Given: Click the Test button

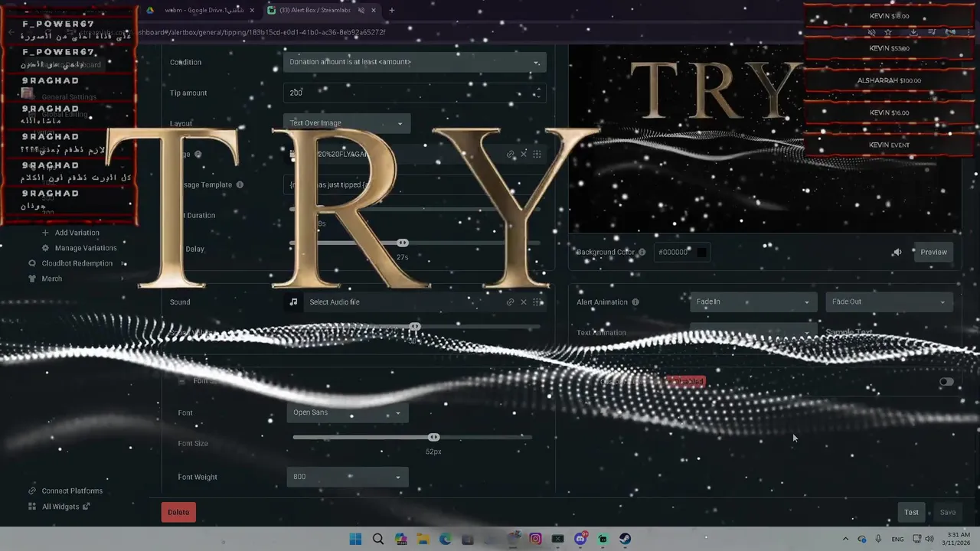Looking at the screenshot, I should (911, 513).
